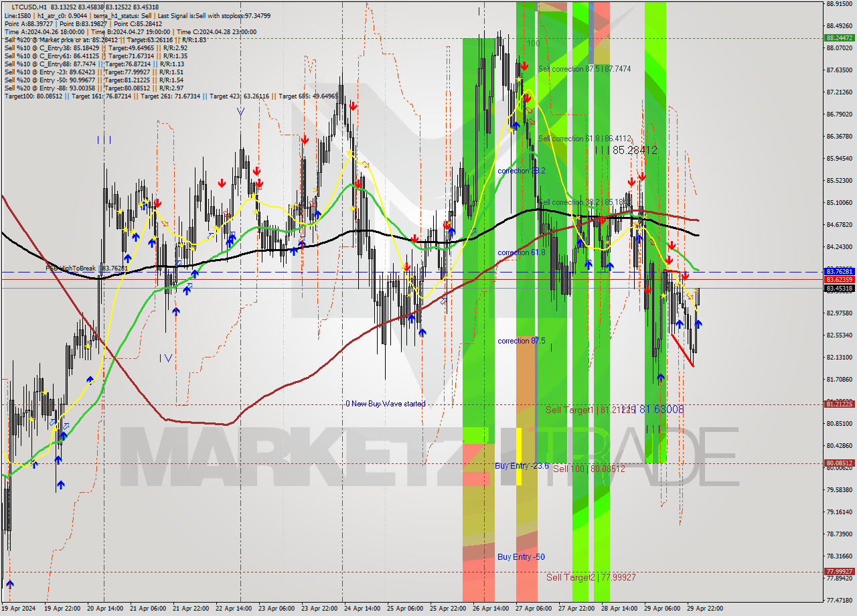Select the 'Buy Entry -23.6' label

(522, 465)
